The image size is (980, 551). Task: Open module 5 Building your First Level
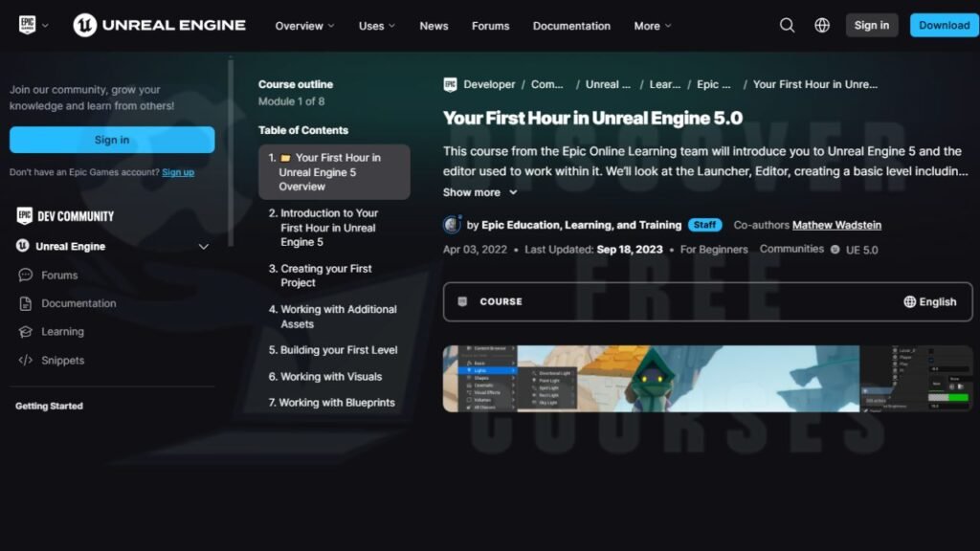(334, 350)
